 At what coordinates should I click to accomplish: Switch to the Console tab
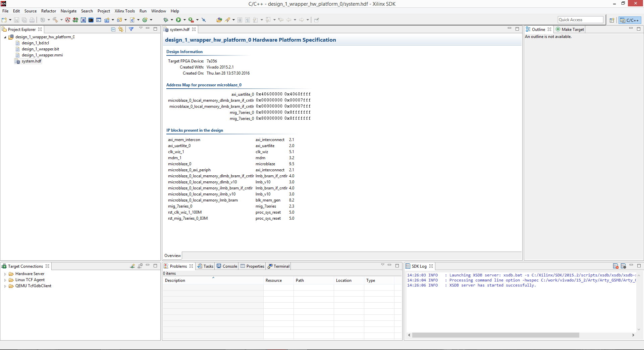tap(227, 266)
